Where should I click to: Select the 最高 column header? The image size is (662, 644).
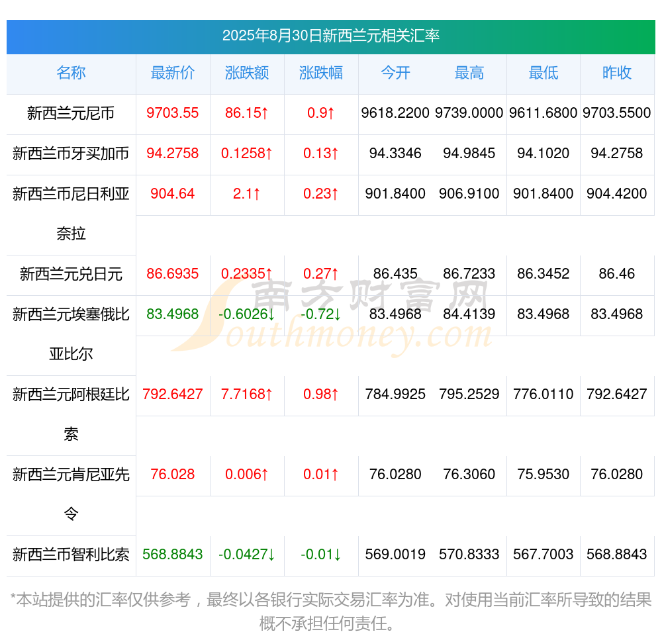coord(469,73)
